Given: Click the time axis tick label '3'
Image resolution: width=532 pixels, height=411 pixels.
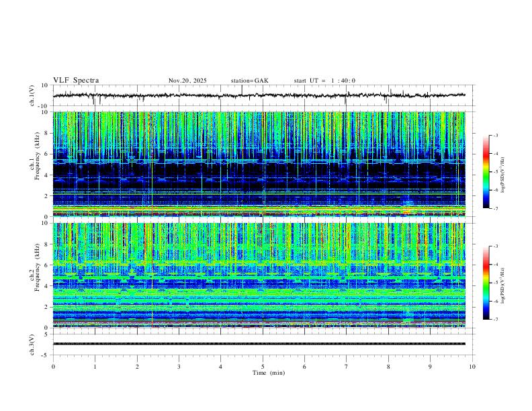Looking at the screenshot, I should (x=179, y=367).
